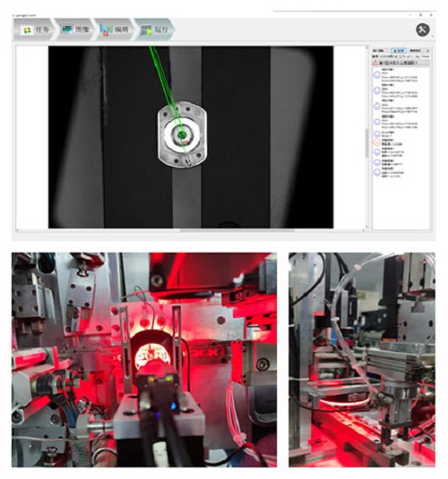The image size is (448, 479).
Task: Select the second result circle icon in list
Action: [377, 90]
